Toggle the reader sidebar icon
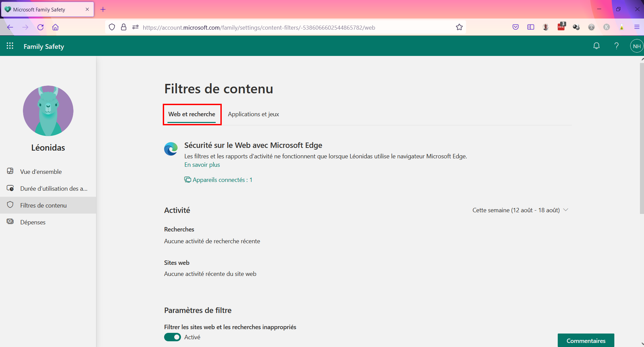Image resolution: width=644 pixels, height=347 pixels. coord(531,27)
